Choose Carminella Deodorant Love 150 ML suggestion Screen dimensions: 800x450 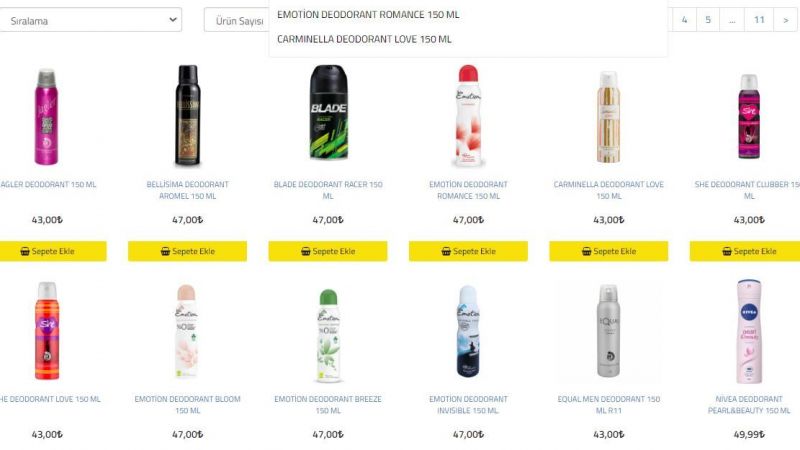(x=364, y=39)
